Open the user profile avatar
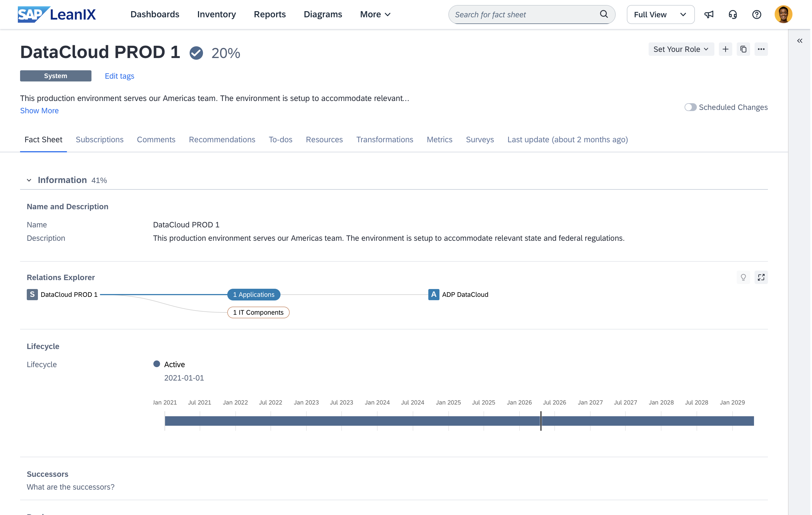The width and height of the screenshot is (812, 515). pos(783,15)
